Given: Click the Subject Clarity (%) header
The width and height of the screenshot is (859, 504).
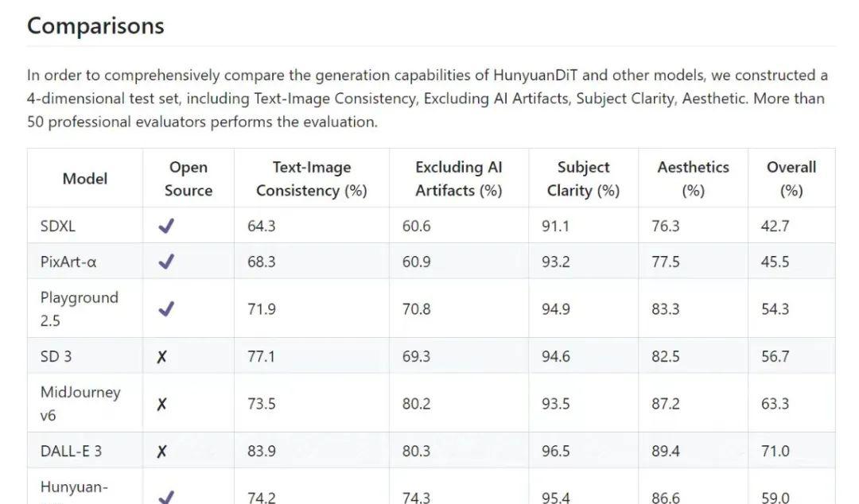Looking at the screenshot, I should pos(584,179).
